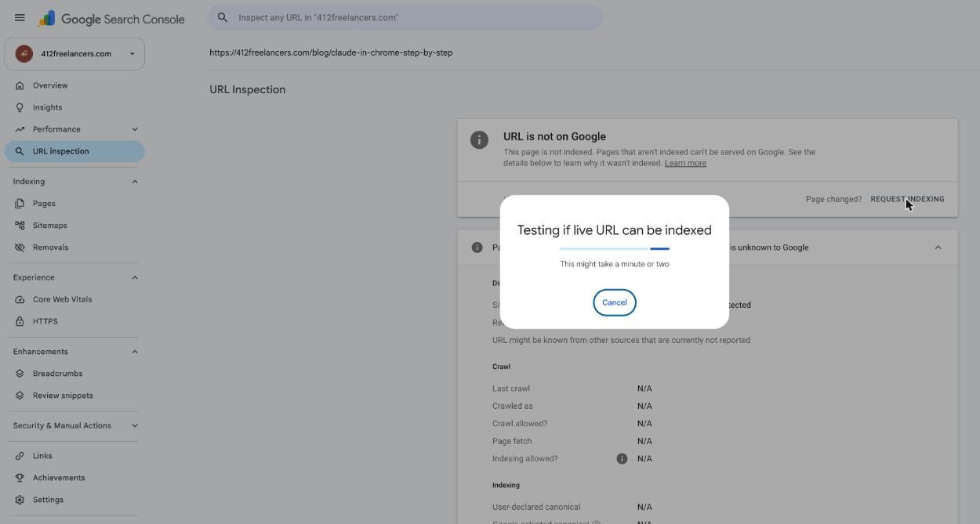Click info icon next to Indexing allowed?
Screen dimensions: 980x524
click(x=622, y=459)
